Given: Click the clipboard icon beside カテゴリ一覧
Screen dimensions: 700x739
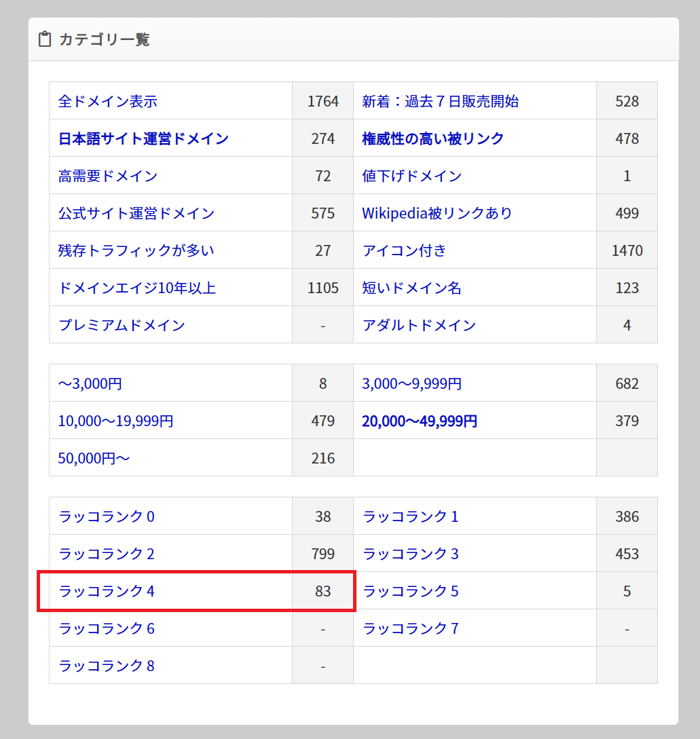Looking at the screenshot, I should [45, 39].
